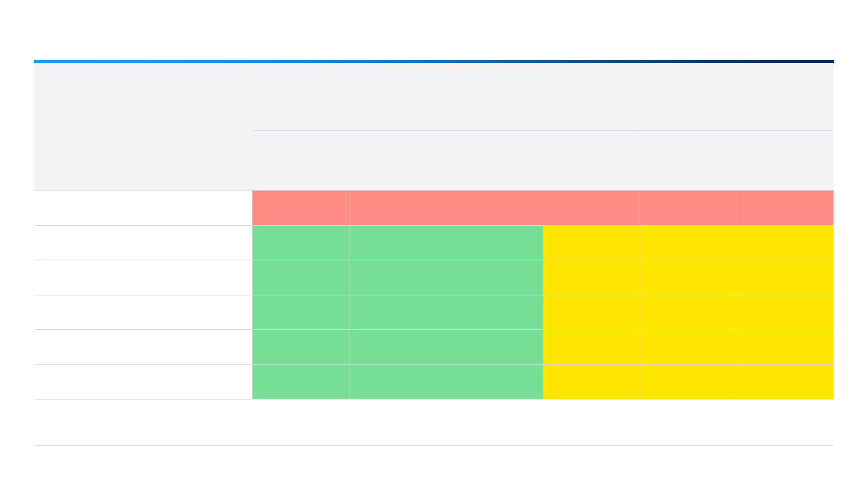Click the wide gray top header band above the colored columns
868x488 pixels.
pos(542,96)
